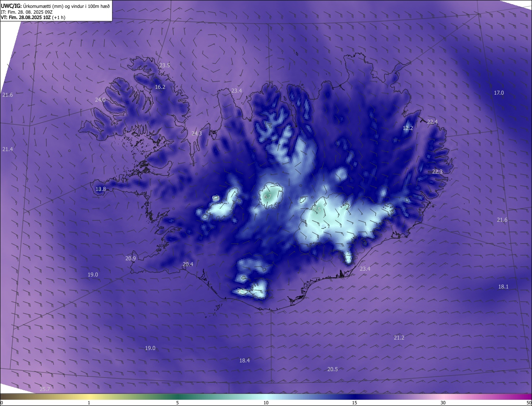
Task: Click the 50 label on the color scale
Action: [529, 403]
